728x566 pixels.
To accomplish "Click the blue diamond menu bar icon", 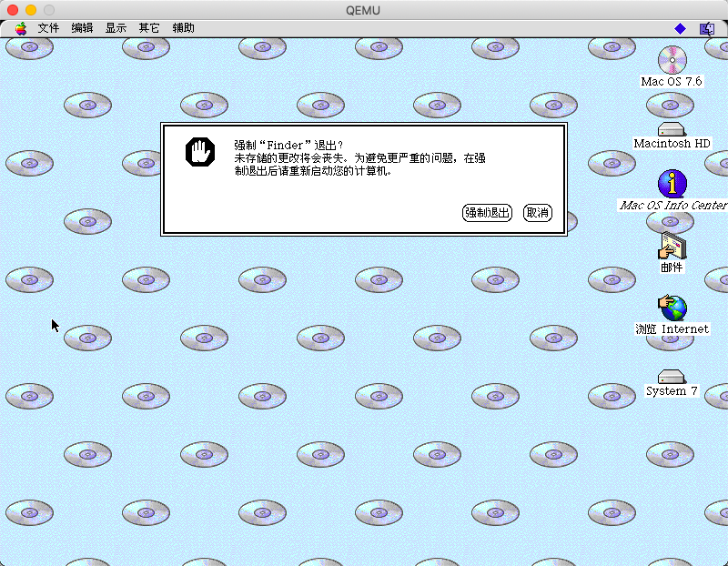I will 680,29.
